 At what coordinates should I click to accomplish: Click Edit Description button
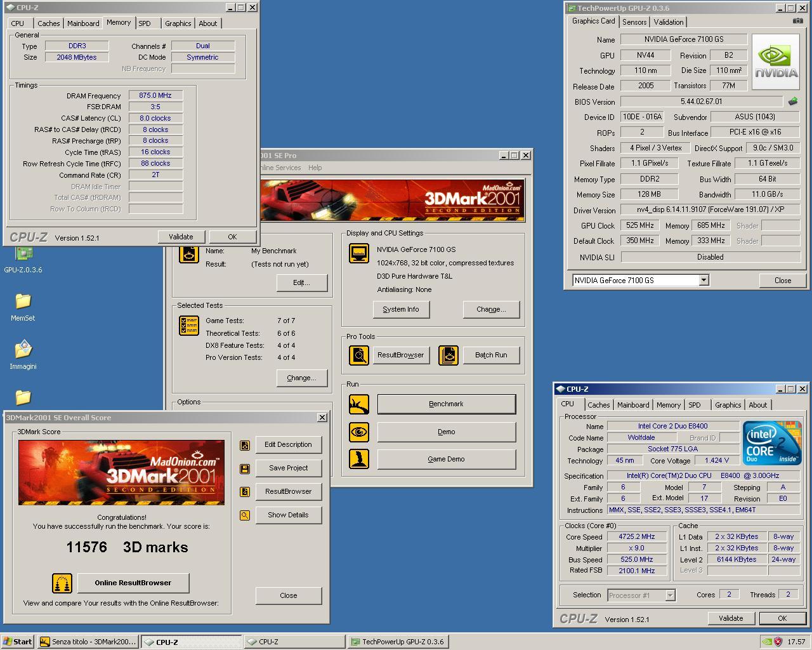click(288, 445)
